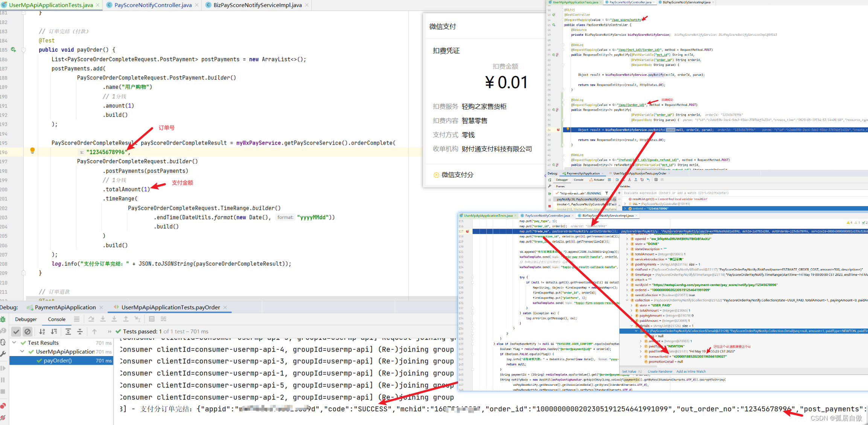Screen dimensions: 868x425
Task: Toggle show ignored tests button
Action: [27, 332]
